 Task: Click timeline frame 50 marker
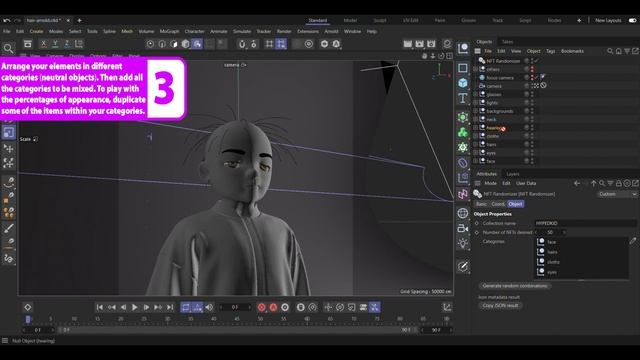(260, 319)
